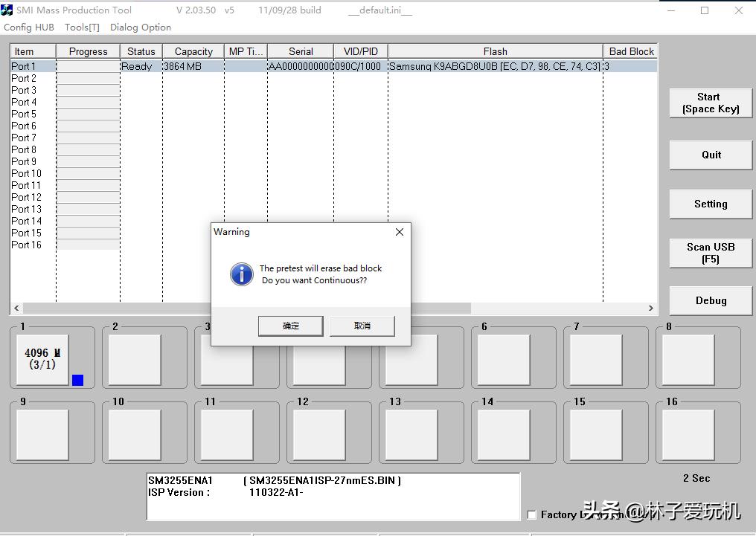Click the Start (Space Key) button

(711, 103)
